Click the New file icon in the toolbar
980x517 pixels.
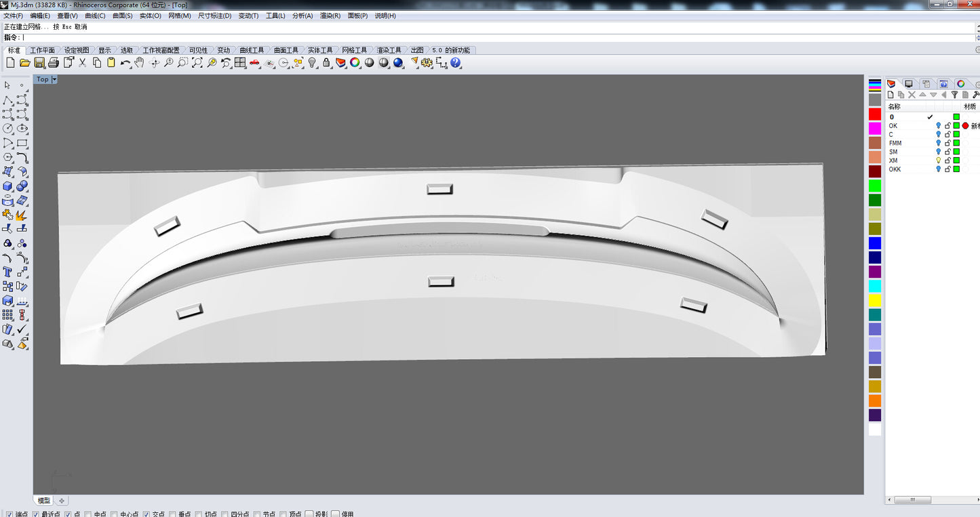tap(10, 62)
